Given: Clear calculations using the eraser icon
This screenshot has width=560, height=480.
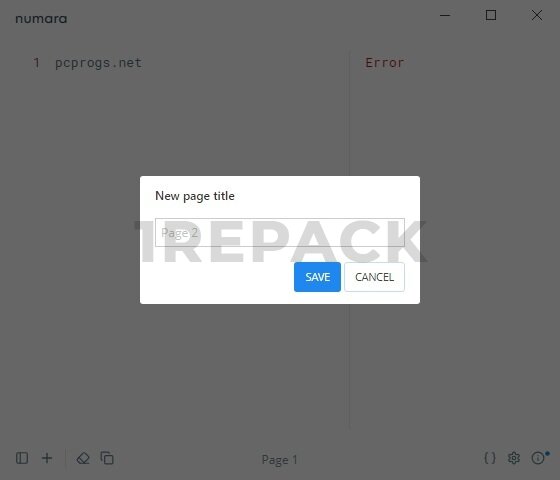Looking at the screenshot, I should tap(83, 458).
